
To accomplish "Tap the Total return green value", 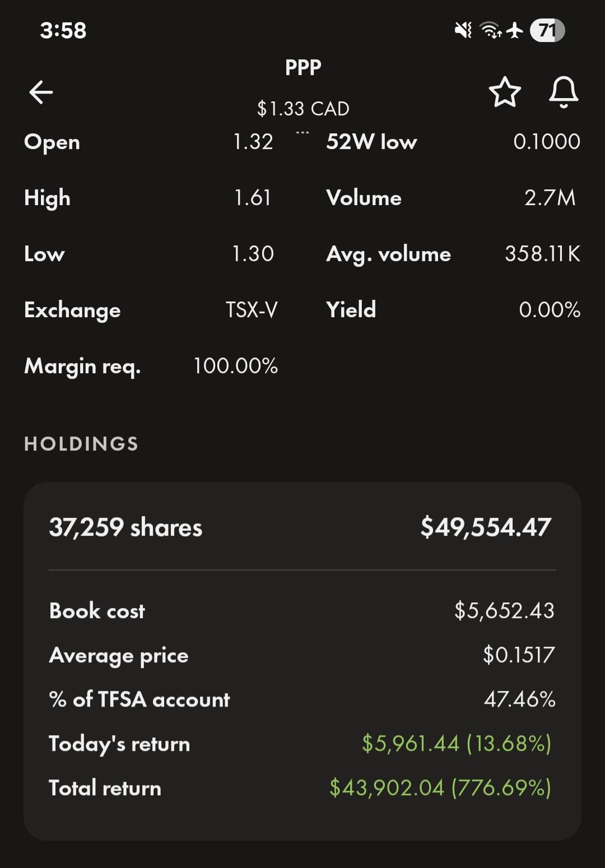I will point(440,788).
